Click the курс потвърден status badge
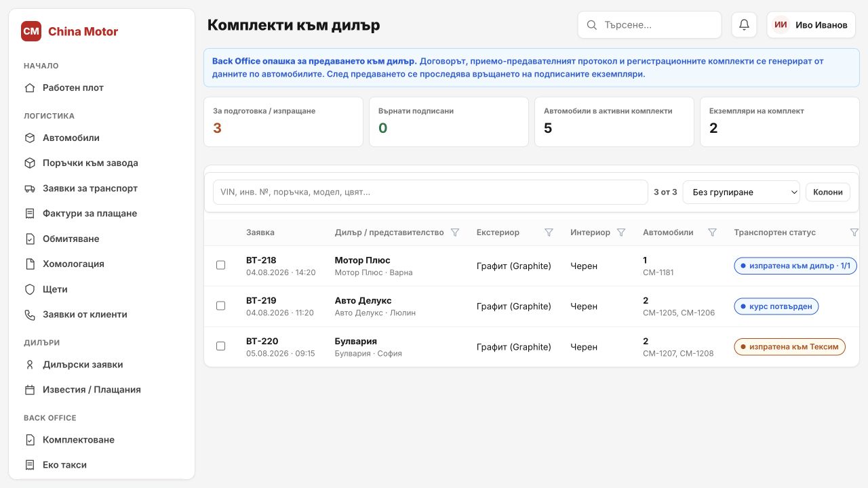Viewport: 868px width, 488px height. click(776, 306)
